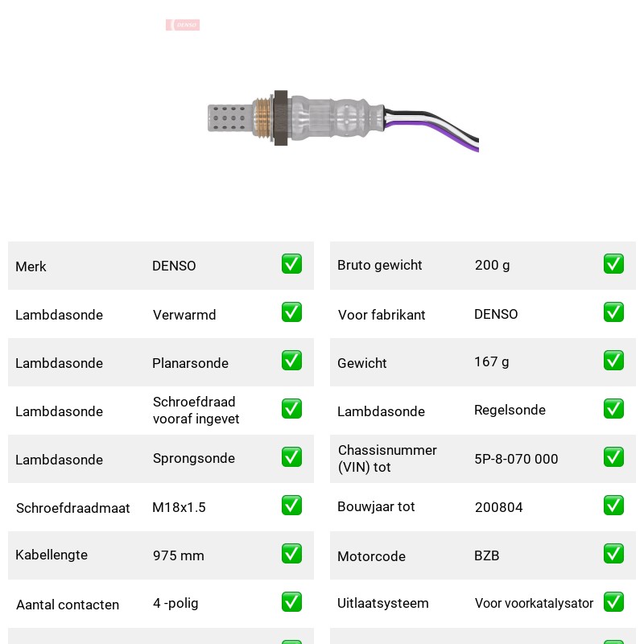The height and width of the screenshot is (644, 644).
Task: Click the checkmark for Voor voorkatalysator
Action: click(x=613, y=601)
